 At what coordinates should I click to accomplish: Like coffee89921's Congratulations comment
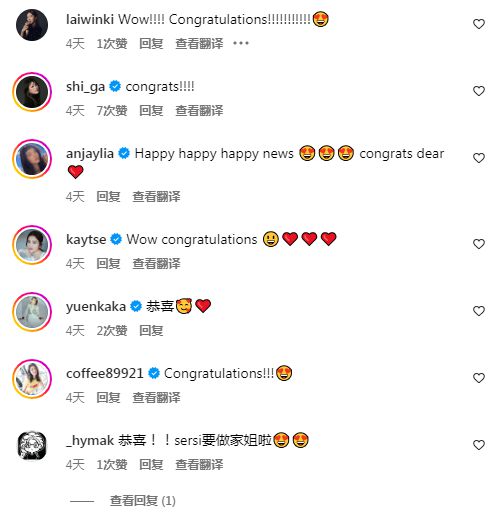click(x=479, y=378)
